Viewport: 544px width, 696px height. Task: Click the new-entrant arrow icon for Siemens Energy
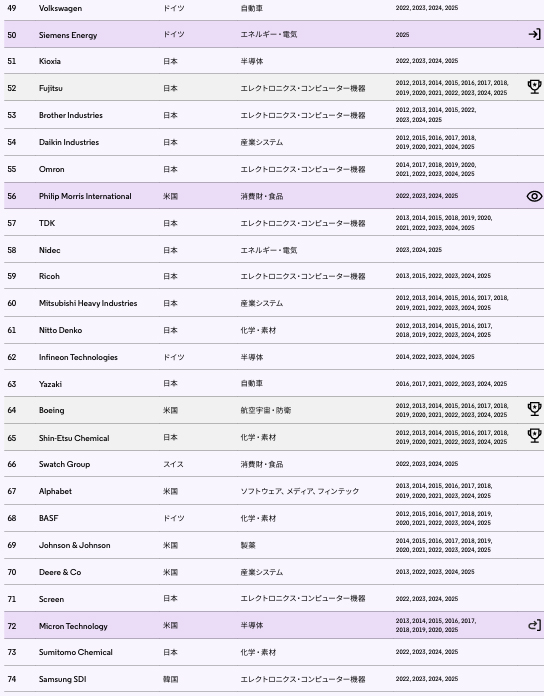click(x=534, y=34)
